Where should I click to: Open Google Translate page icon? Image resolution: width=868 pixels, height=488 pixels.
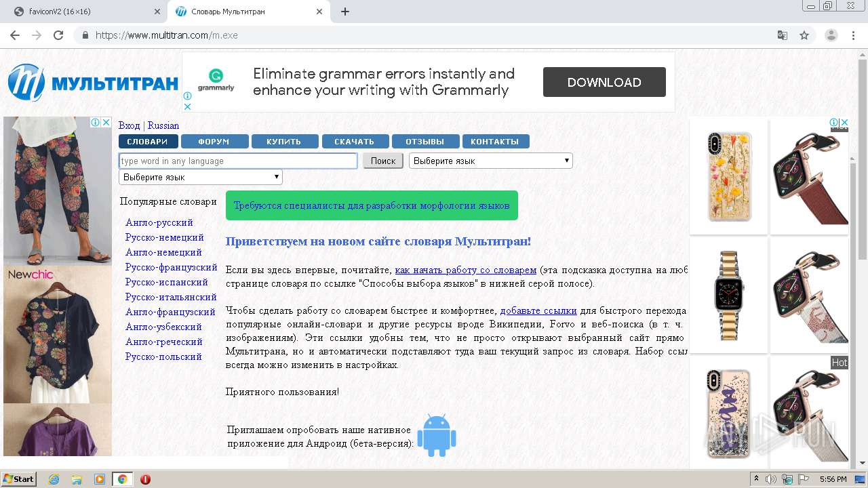tap(783, 35)
